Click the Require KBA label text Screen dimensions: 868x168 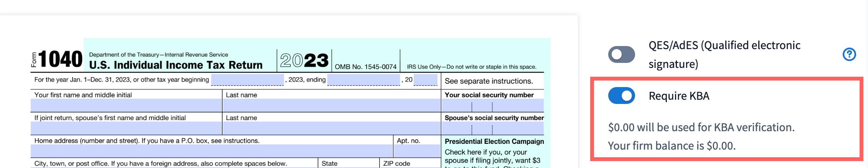(679, 96)
